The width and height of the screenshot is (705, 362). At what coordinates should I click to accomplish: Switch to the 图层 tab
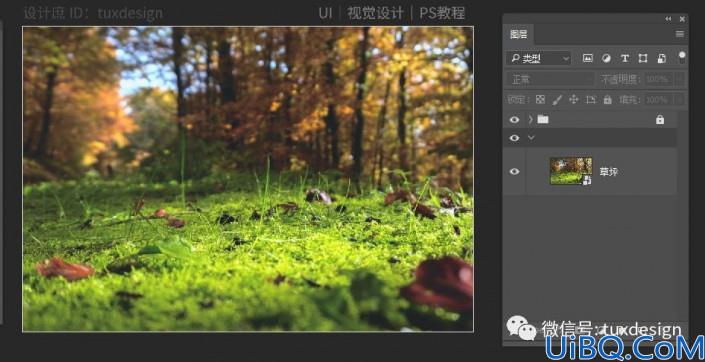click(518, 34)
